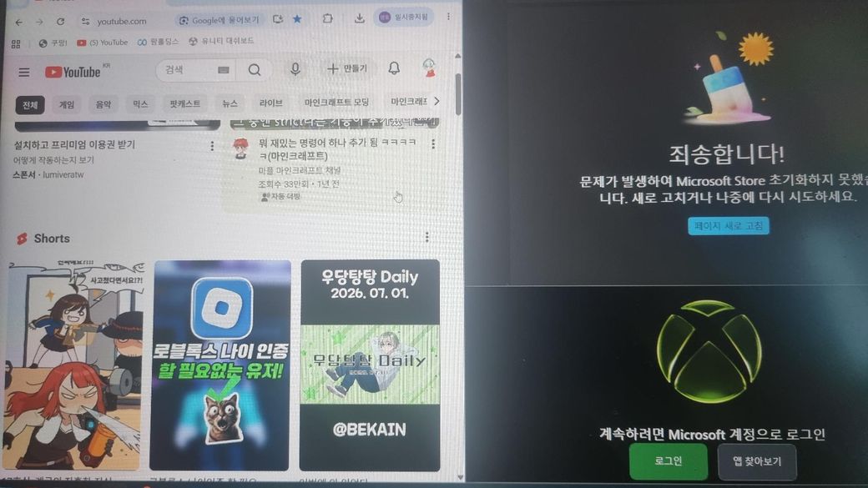
Task: Click the youtube.com address bar
Action: pos(122,21)
